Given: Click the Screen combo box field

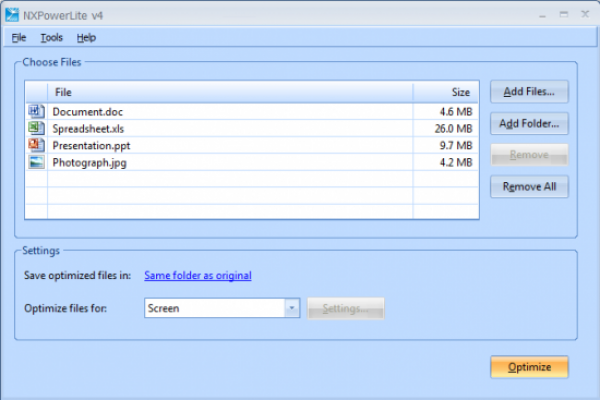Looking at the screenshot, I should tap(222, 308).
